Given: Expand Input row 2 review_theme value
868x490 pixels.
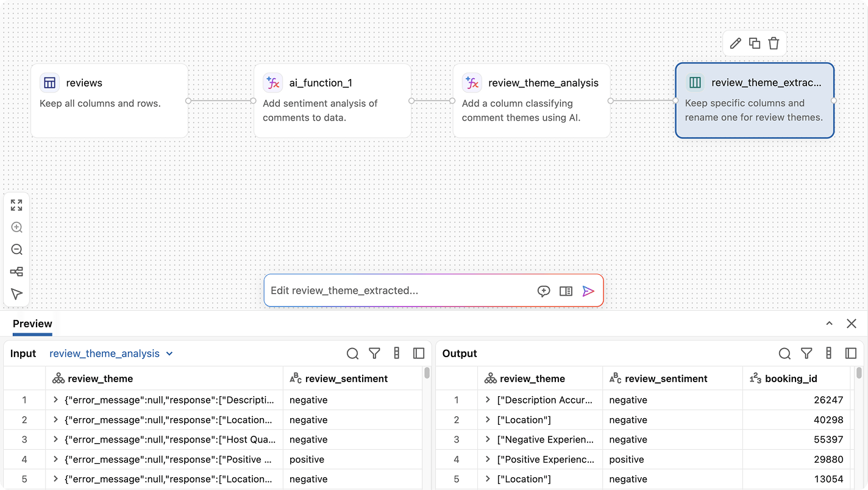Looking at the screenshot, I should (55, 420).
